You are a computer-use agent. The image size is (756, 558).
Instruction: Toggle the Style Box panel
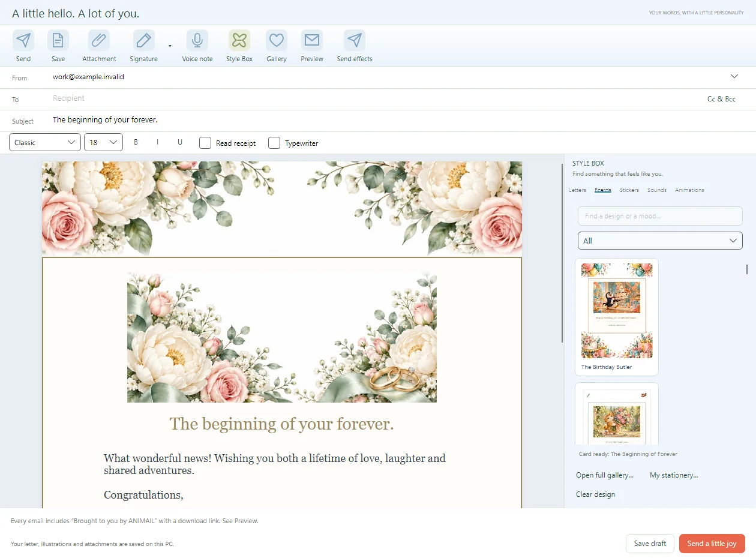[239, 40]
